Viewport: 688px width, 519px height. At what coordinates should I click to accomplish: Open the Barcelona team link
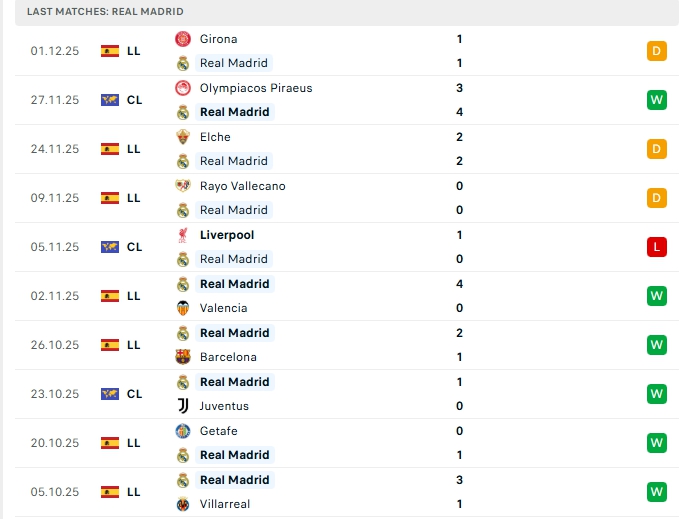228,357
